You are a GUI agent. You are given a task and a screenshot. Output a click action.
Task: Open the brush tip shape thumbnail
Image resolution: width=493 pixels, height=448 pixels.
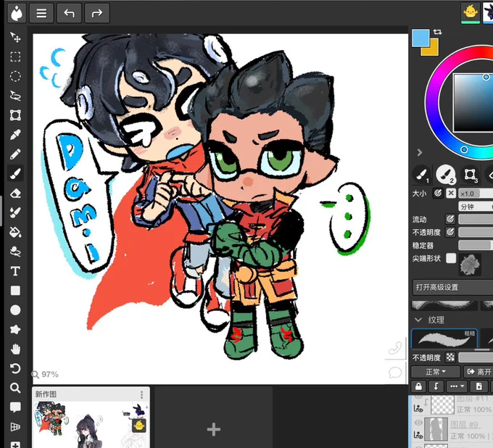[x=470, y=264]
